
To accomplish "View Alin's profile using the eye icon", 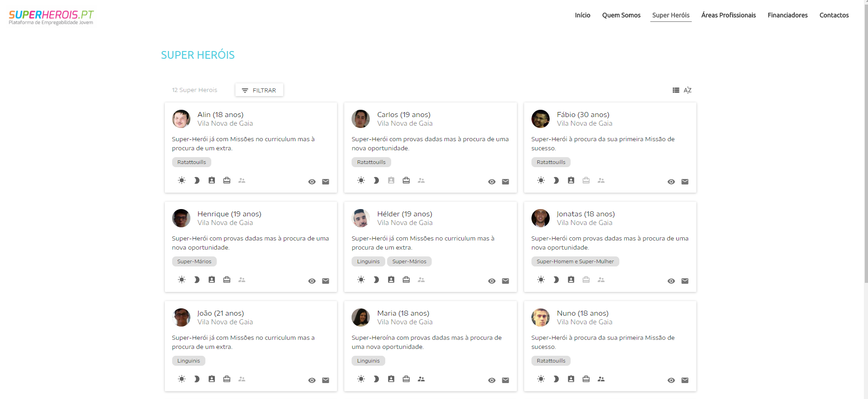I will click(311, 182).
